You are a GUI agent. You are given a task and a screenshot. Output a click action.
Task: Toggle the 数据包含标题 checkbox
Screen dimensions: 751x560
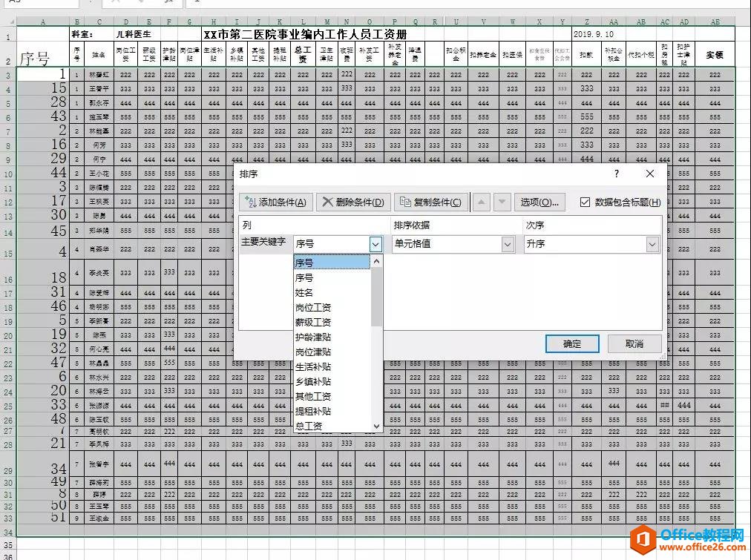click(x=586, y=202)
